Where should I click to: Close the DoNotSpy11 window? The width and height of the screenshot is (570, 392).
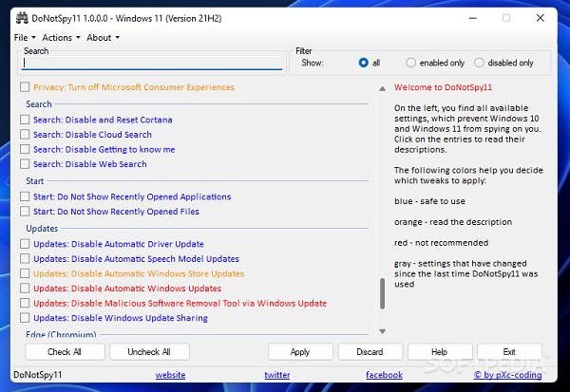click(541, 18)
